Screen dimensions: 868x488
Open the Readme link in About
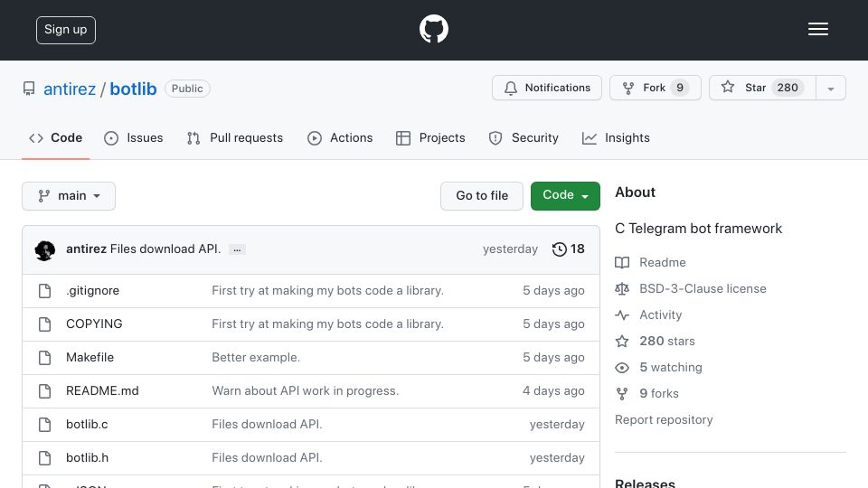coord(663,262)
